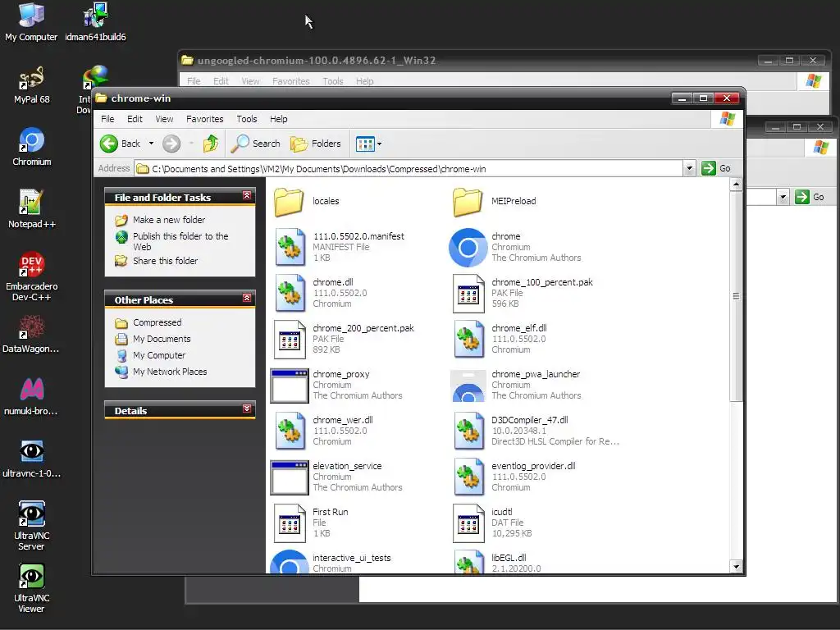Click the vertical scrollbar thumb
The height and width of the screenshot is (630, 840).
pos(736,296)
